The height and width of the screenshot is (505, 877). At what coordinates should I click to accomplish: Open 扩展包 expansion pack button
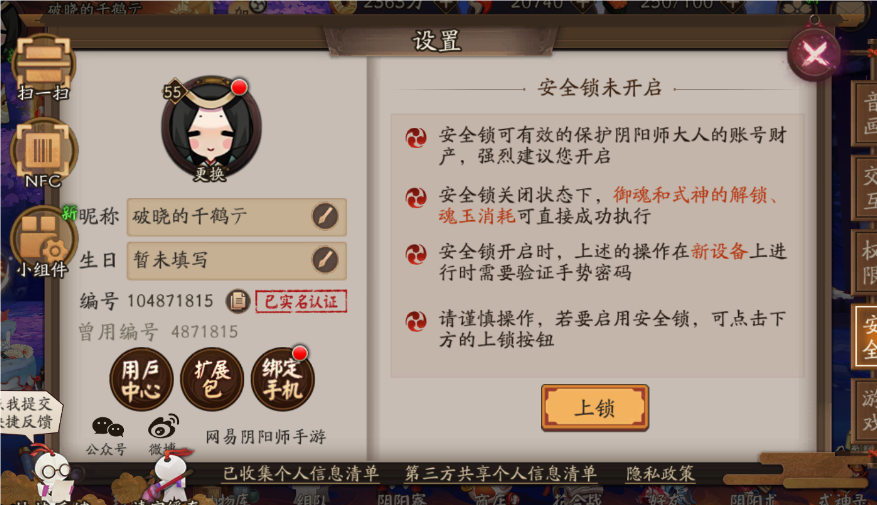click(x=212, y=379)
